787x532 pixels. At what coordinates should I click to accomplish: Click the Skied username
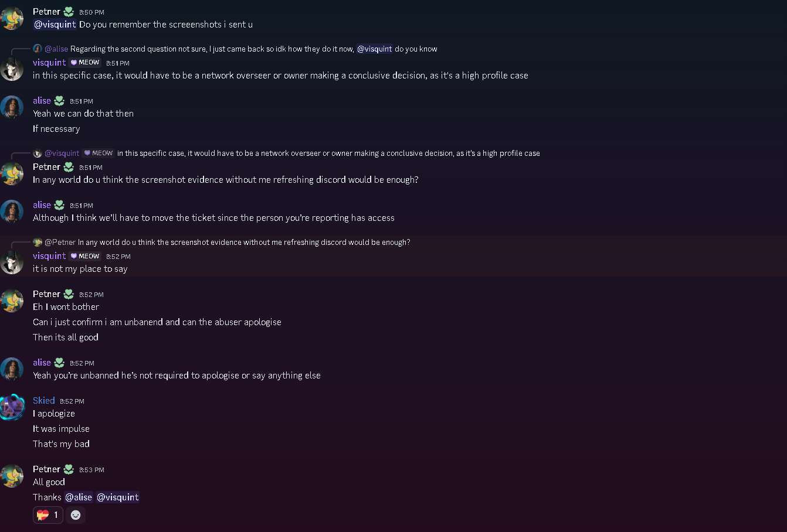44,401
